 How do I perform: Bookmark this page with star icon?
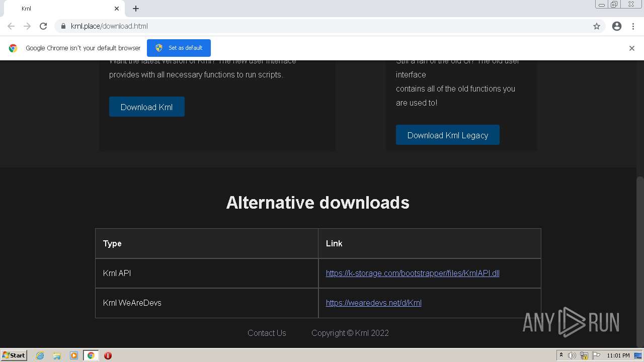pyautogui.click(x=597, y=26)
